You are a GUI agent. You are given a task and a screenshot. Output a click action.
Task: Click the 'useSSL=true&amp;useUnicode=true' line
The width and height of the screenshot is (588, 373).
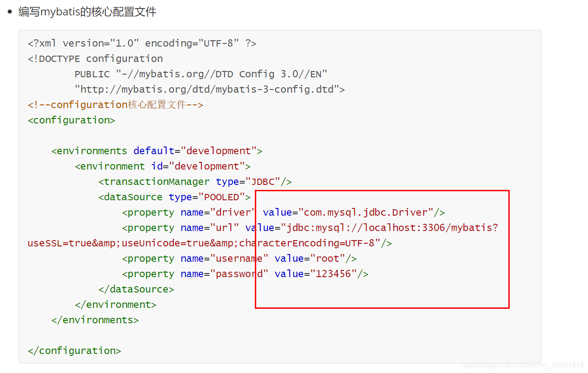[210, 243]
